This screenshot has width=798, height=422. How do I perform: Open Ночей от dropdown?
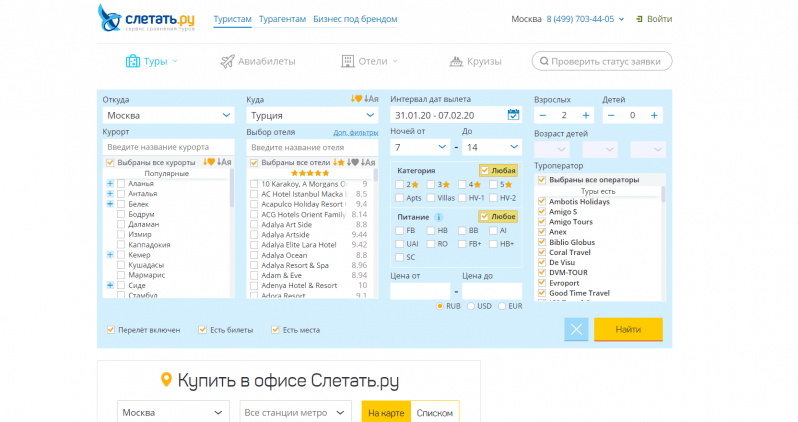tap(420, 147)
